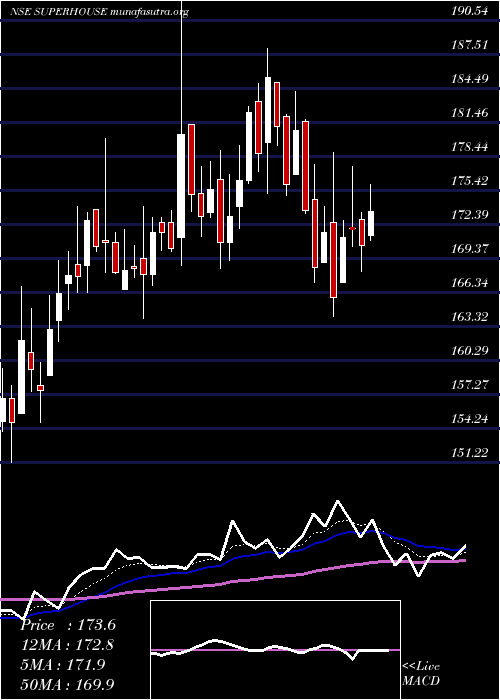The width and height of the screenshot is (500, 700).
Task: Click the <<Live MACD label
Action: click(421, 674)
